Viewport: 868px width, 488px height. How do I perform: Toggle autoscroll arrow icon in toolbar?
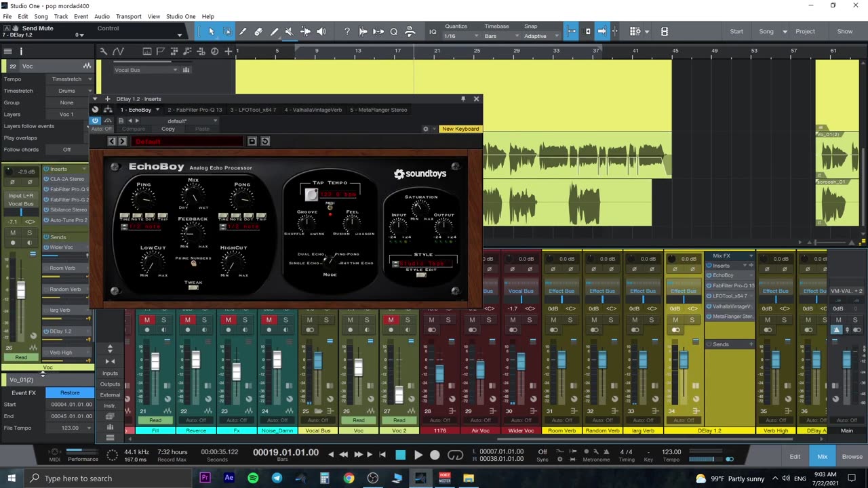[601, 31]
